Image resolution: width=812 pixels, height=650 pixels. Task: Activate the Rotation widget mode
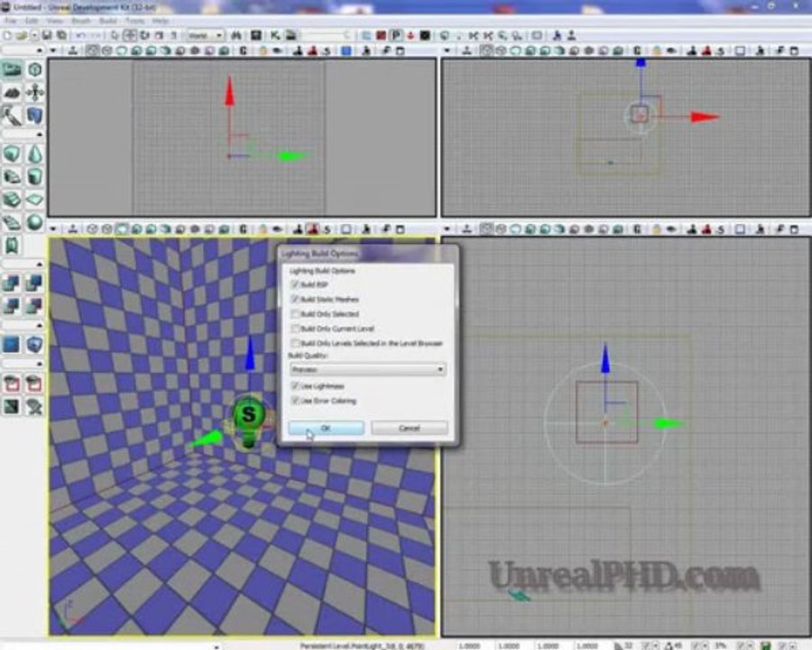tap(145, 35)
